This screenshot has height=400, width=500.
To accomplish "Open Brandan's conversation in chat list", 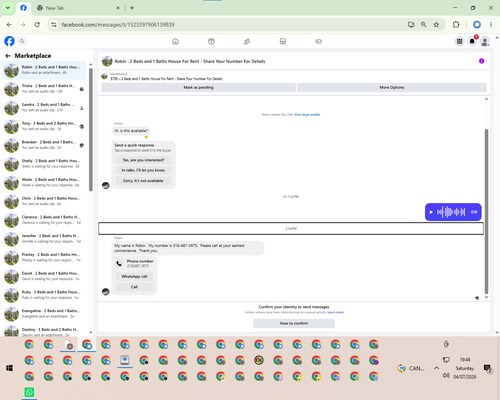I will pos(44,145).
